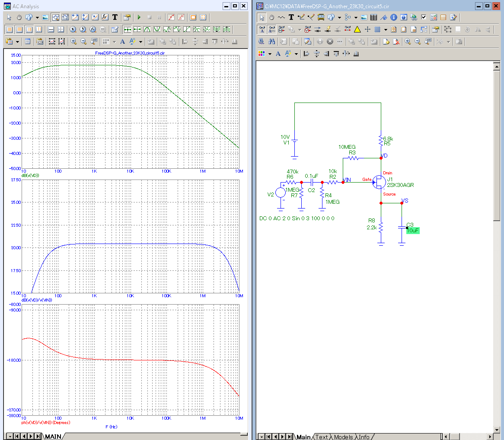
Task: Click the 6.8k value of resistor R5
Action: click(388, 138)
